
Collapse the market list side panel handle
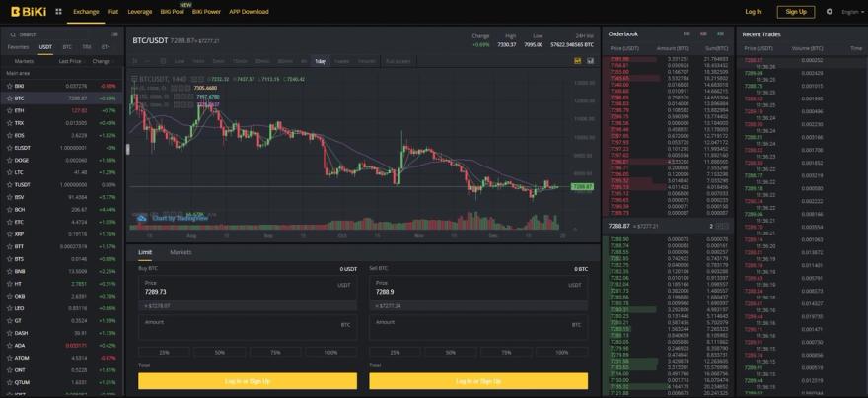(128, 149)
